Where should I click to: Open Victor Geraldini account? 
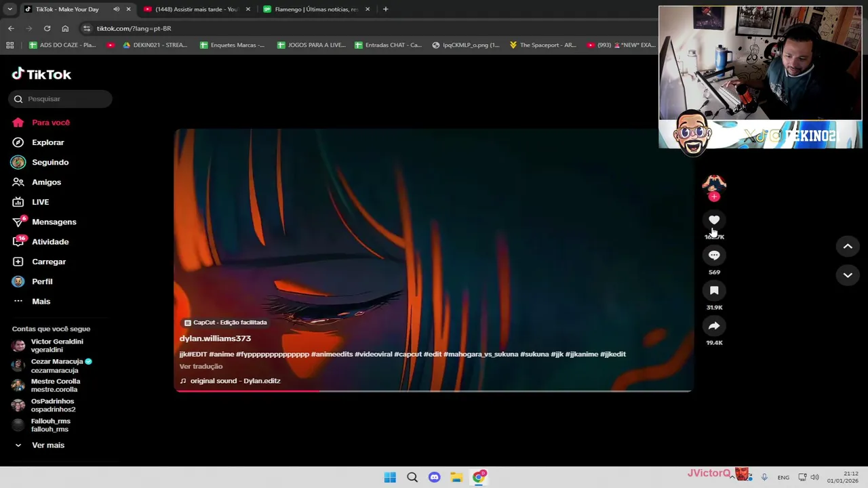pyautogui.click(x=57, y=346)
